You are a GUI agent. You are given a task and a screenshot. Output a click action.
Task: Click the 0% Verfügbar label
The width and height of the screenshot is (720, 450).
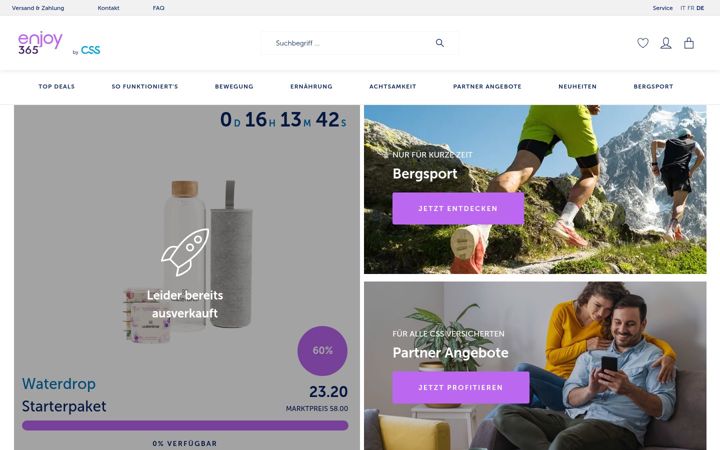pyautogui.click(x=185, y=444)
